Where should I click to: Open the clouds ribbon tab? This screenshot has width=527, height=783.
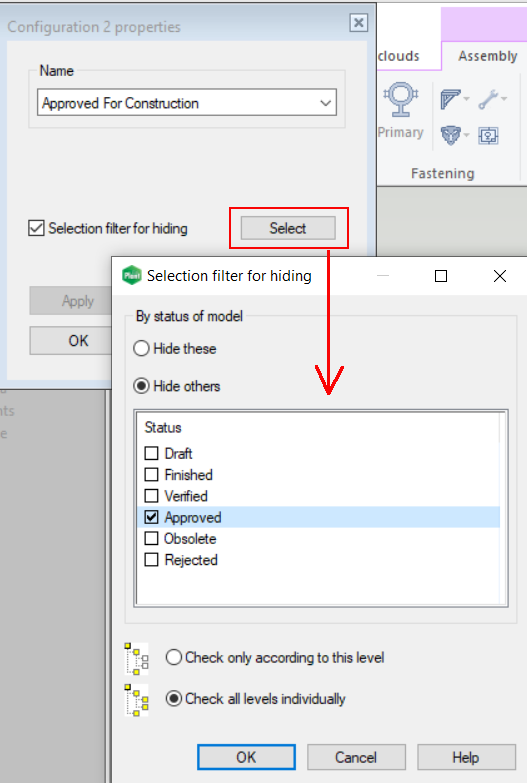pos(399,56)
